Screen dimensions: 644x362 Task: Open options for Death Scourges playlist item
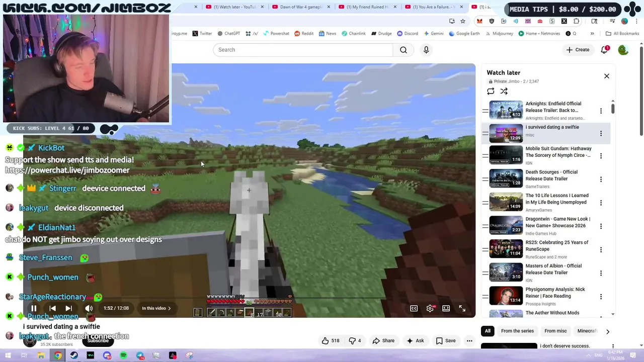pyautogui.click(x=601, y=179)
